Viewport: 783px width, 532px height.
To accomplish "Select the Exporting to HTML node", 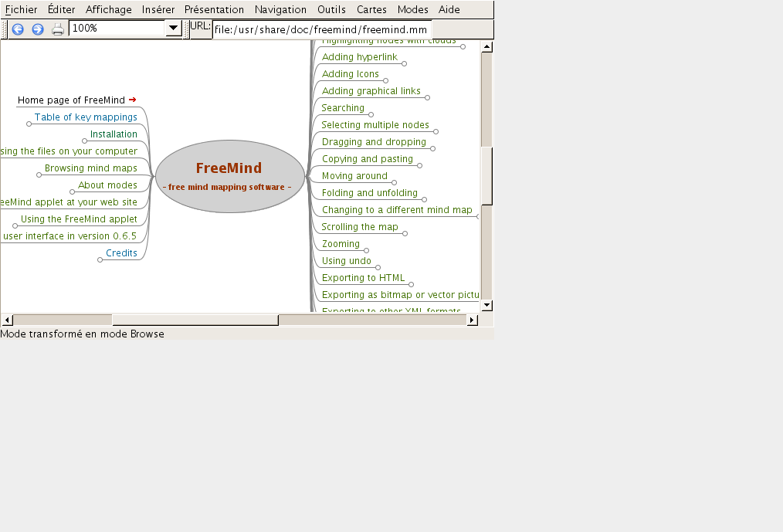I will 364,278.
